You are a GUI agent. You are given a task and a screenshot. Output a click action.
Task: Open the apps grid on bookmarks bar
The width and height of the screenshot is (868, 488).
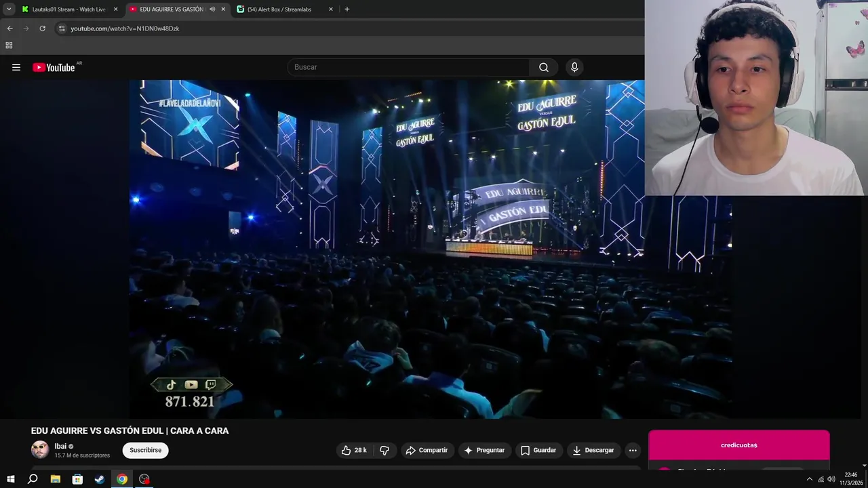tap(9, 45)
